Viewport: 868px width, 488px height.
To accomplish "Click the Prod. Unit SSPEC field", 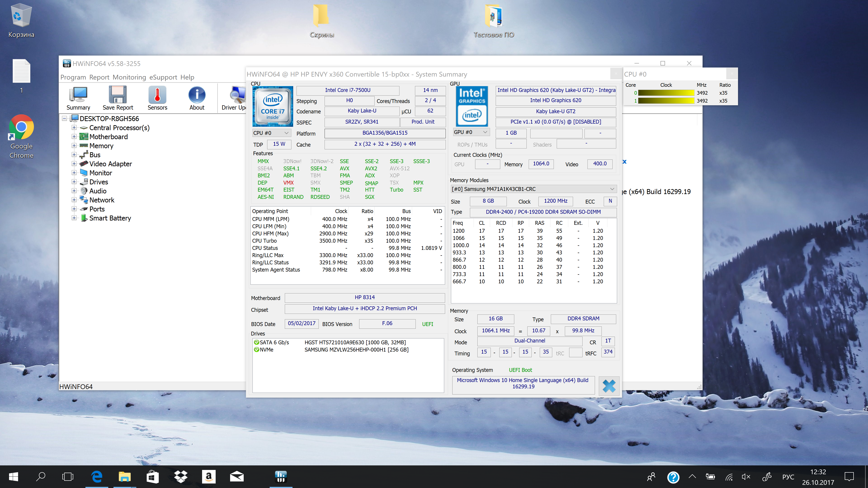I will click(423, 122).
